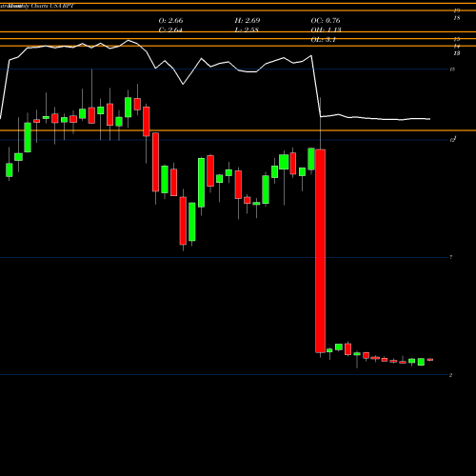The image size is (476, 476).
Task: Click the price axis label 2
Action: click(451, 375)
